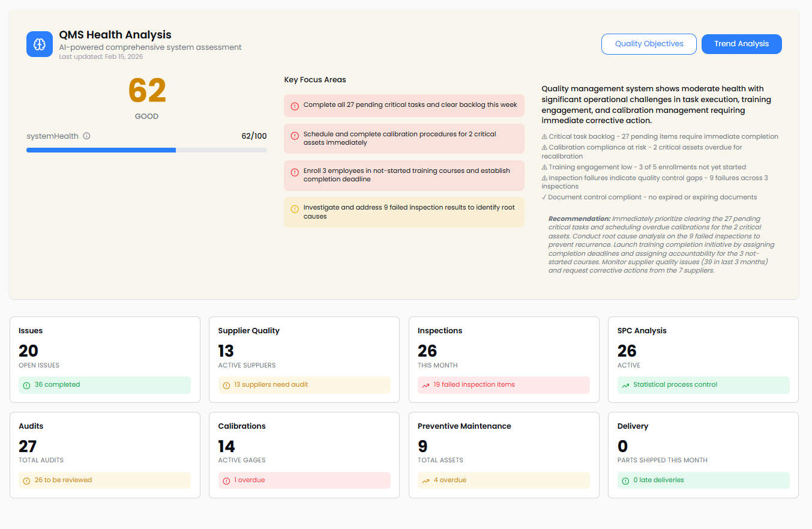Open the Audits summary card
The height and width of the screenshot is (529, 812).
(105, 455)
